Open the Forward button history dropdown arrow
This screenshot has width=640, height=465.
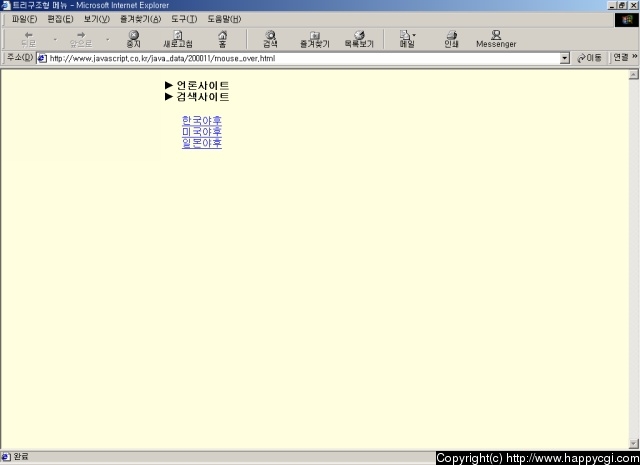[108, 40]
